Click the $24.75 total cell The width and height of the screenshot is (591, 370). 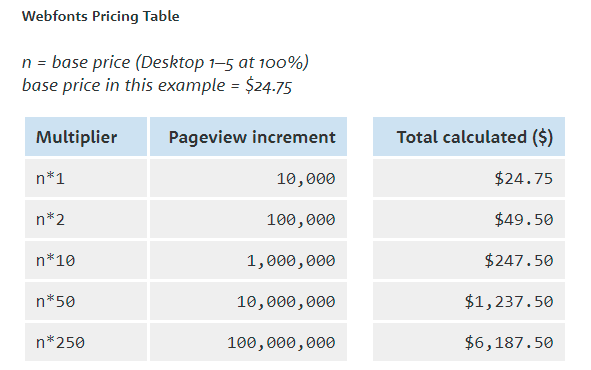point(469,178)
